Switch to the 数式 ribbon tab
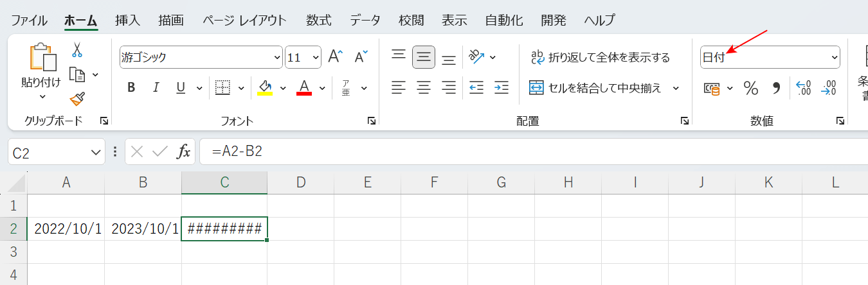This screenshot has height=285, width=868. (318, 20)
